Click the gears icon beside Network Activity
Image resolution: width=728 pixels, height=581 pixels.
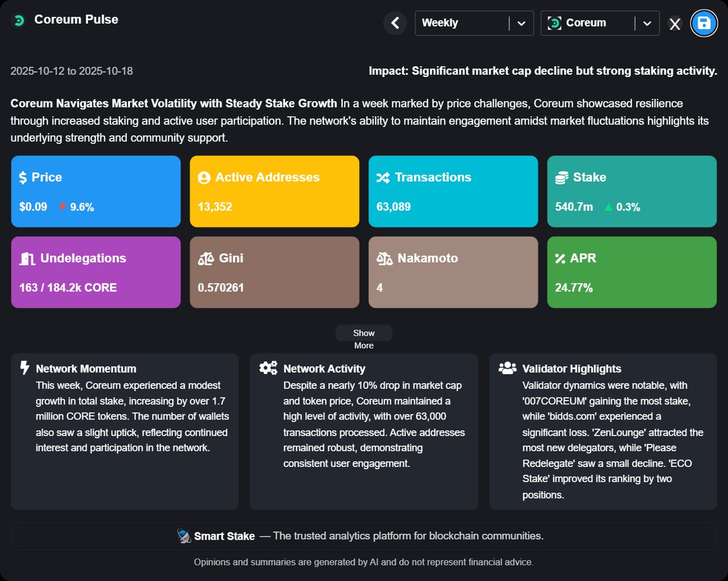pyautogui.click(x=268, y=368)
